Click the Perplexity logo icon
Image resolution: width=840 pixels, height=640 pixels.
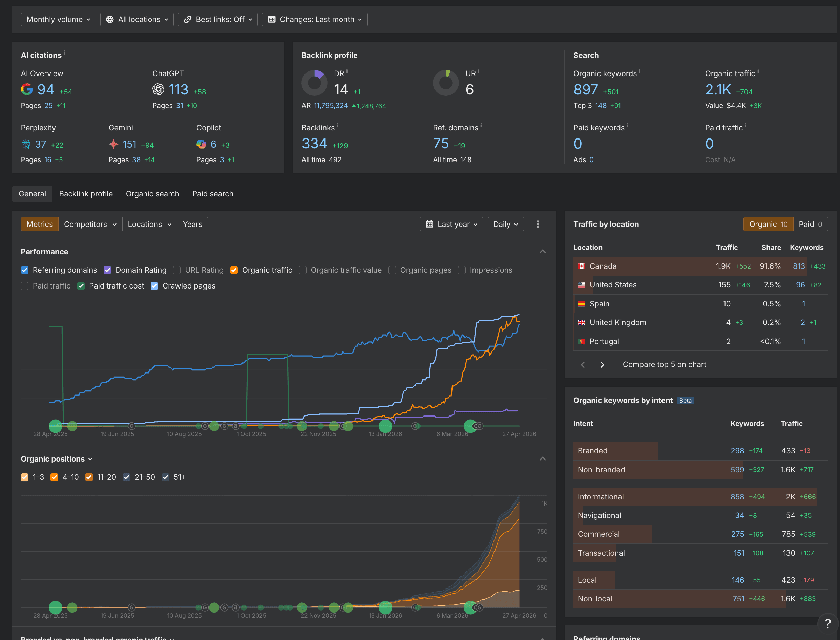[26, 144]
